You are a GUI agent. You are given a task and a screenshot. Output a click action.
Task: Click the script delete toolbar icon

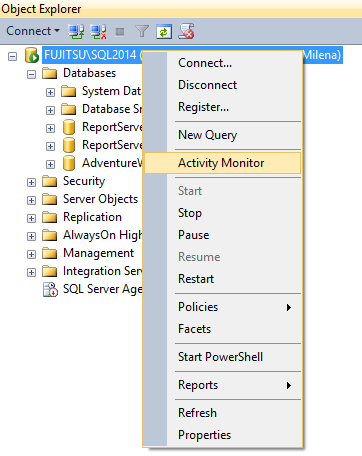(x=186, y=31)
